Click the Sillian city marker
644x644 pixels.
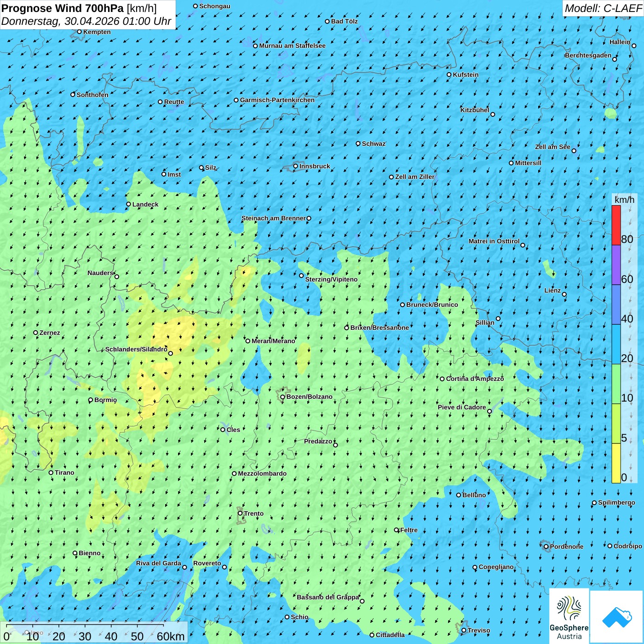[498, 318]
